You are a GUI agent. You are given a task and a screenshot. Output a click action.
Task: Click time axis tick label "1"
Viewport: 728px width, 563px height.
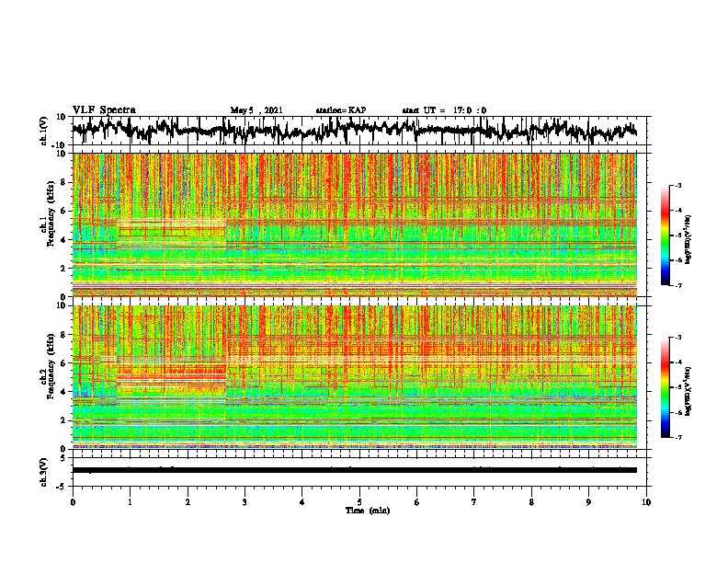tap(130, 502)
